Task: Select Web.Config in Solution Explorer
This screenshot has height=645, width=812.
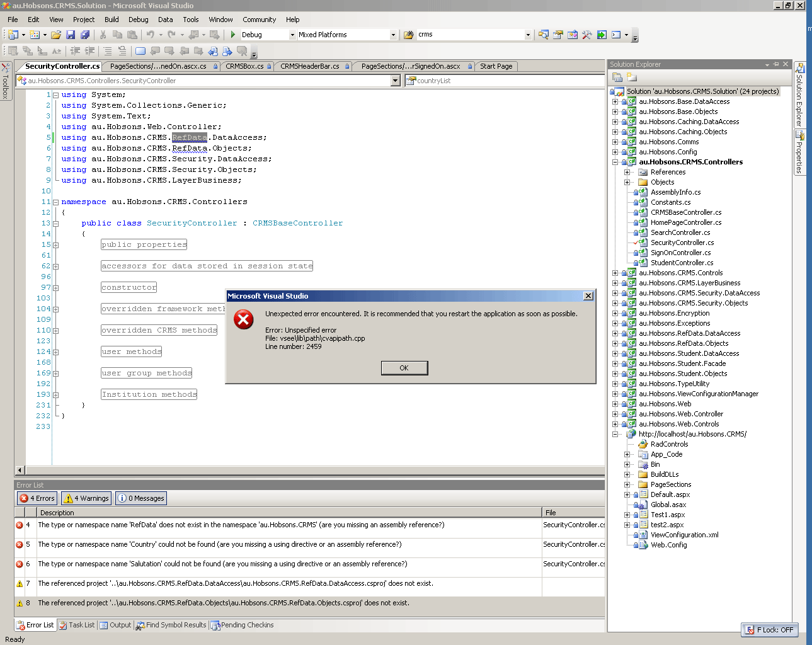Action: [x=668, y=545]
